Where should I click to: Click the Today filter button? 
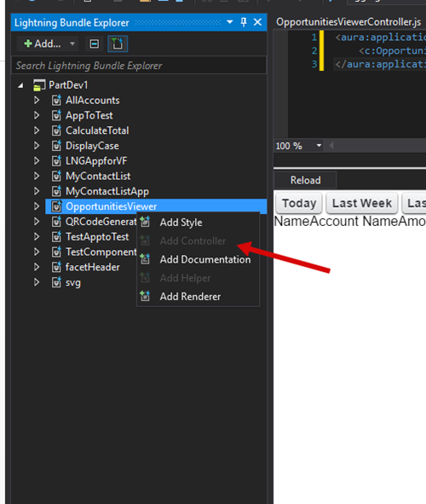point(299,203)
